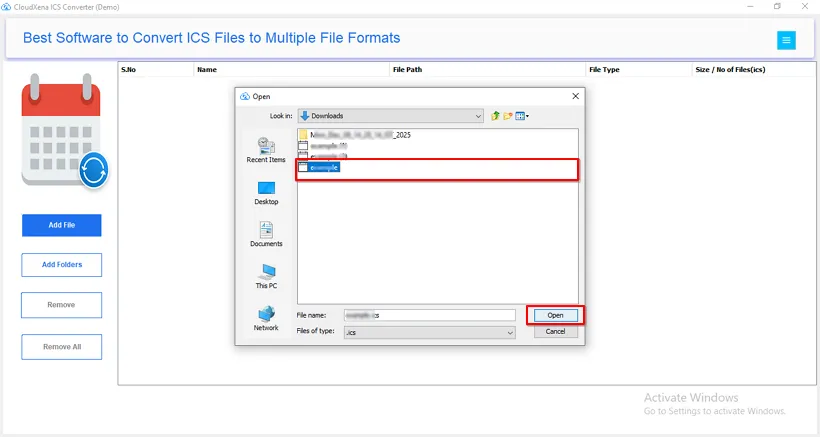Image resolution: width=820 pixels, height=437 pixels.
Task: Cancel the Open dialog
Action: tap(555, 331)
